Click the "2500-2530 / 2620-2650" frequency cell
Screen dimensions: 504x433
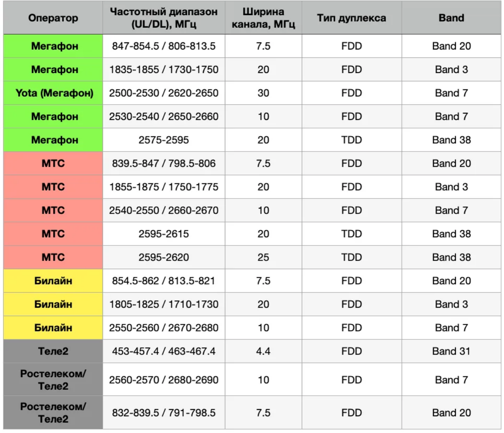(x=164, y=93)
